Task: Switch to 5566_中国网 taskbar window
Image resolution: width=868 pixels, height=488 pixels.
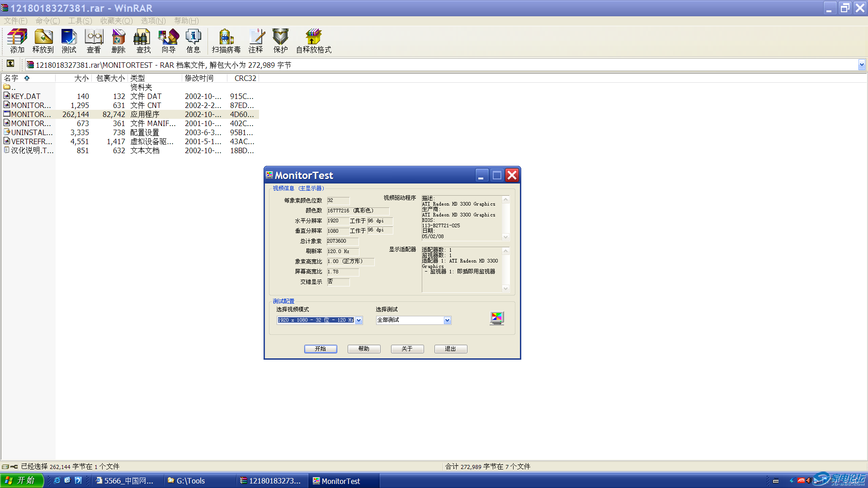Action: (x=127, y=481)
